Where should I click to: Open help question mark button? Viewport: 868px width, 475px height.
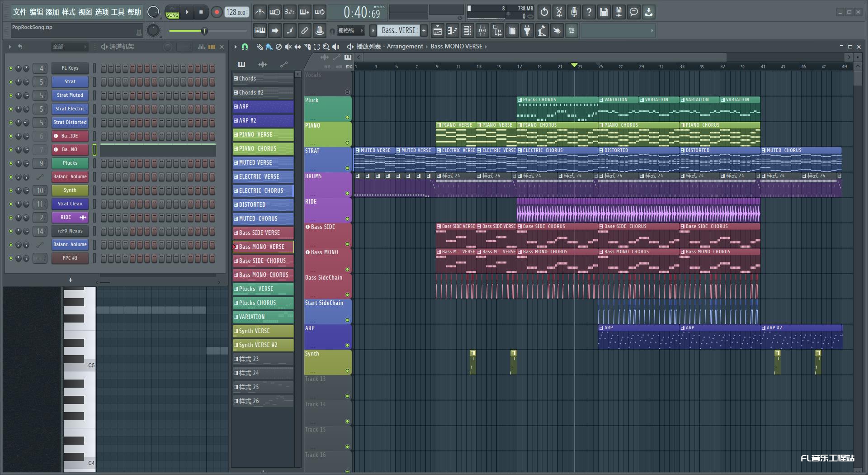tap(589, 12)
